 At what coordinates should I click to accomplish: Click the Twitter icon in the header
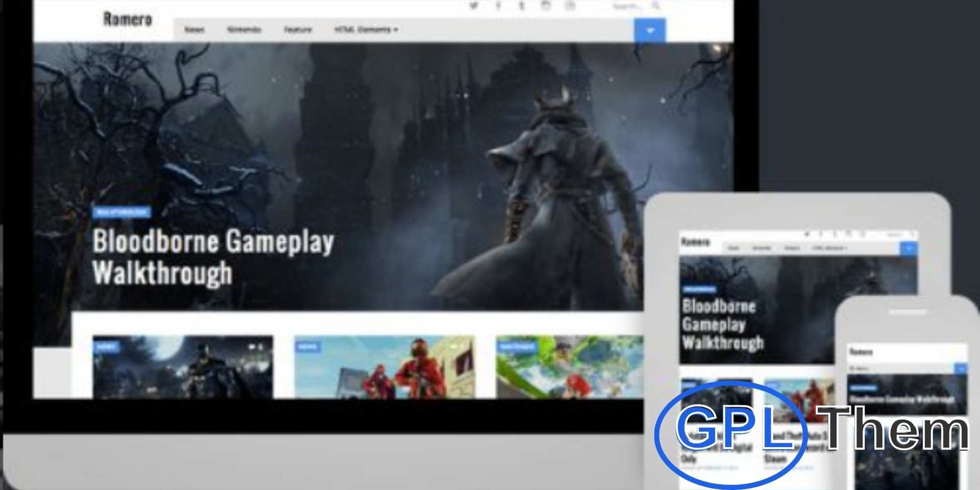473,6
